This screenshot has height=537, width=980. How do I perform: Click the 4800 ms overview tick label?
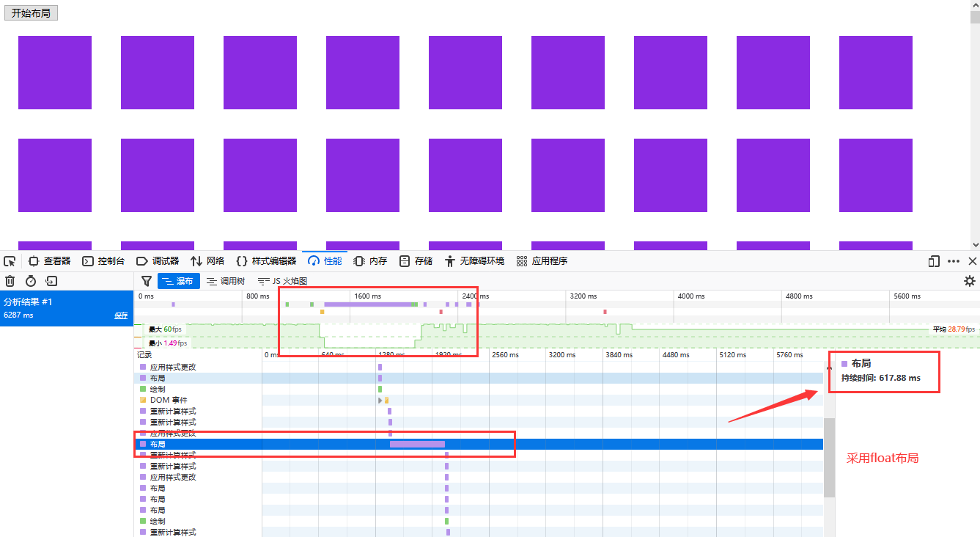799,296
